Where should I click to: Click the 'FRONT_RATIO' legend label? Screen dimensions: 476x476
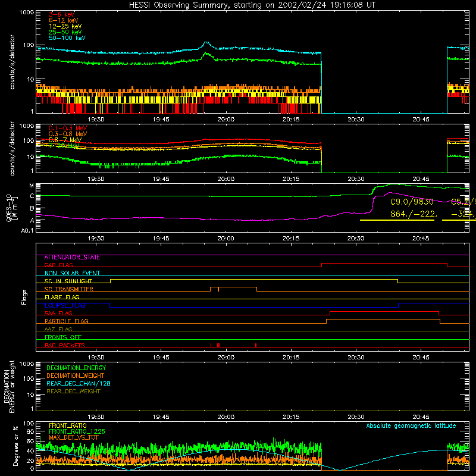[x=68, y=425]
